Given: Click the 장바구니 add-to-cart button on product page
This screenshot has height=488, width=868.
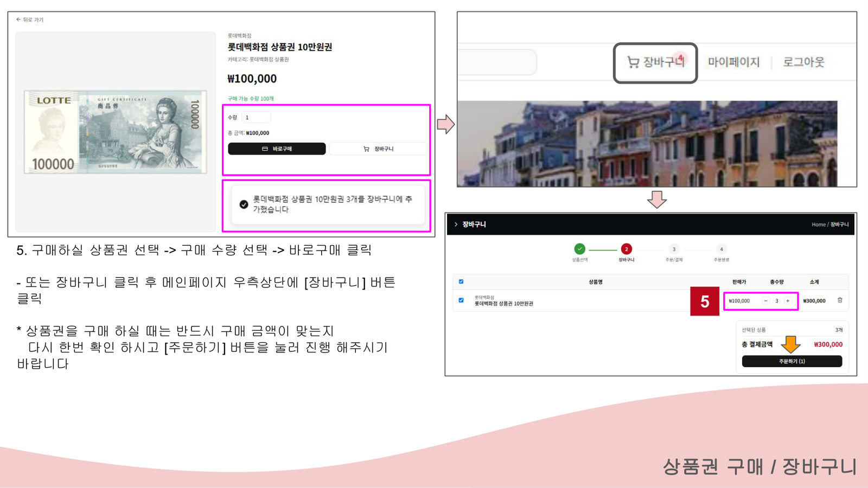Looking at the screenshot, I should click(x=378, y=149).
